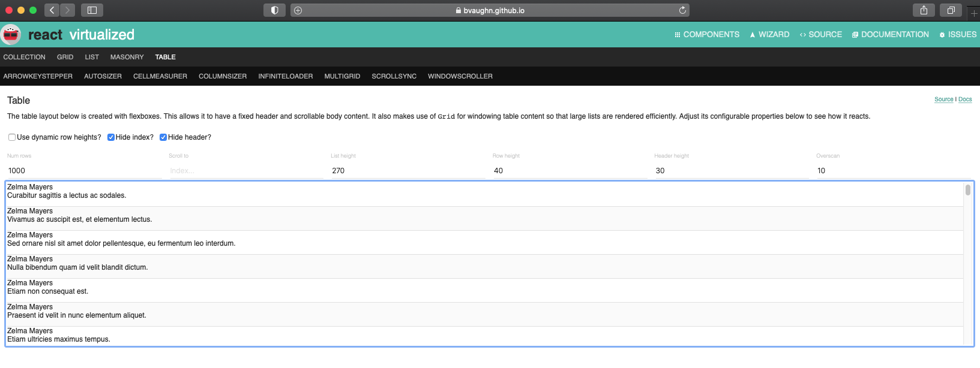Uncheck the Hide header checkbox
This screenshot has width=980, height=368.
tap(163, 137)
